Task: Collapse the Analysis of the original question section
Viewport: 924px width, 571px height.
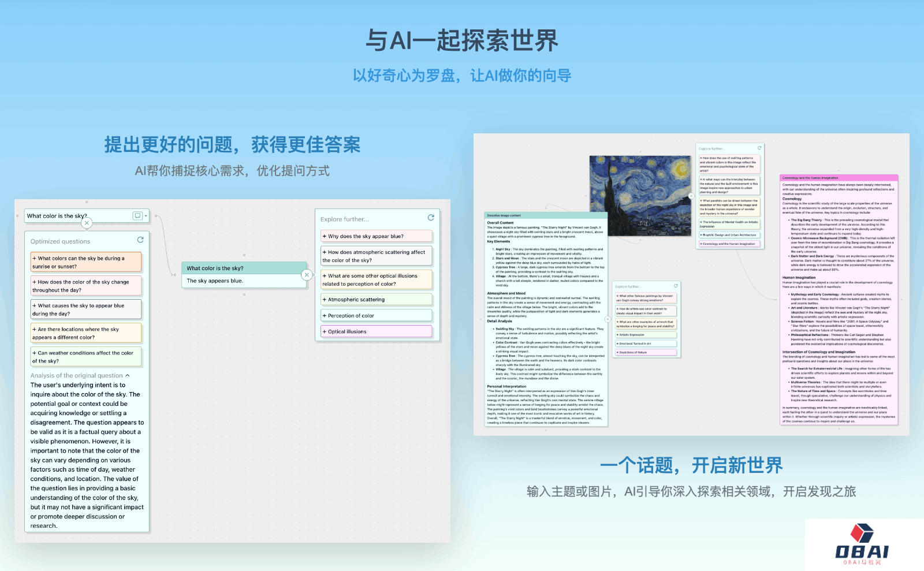Action: pyautogui.click(x=128, y=375)
